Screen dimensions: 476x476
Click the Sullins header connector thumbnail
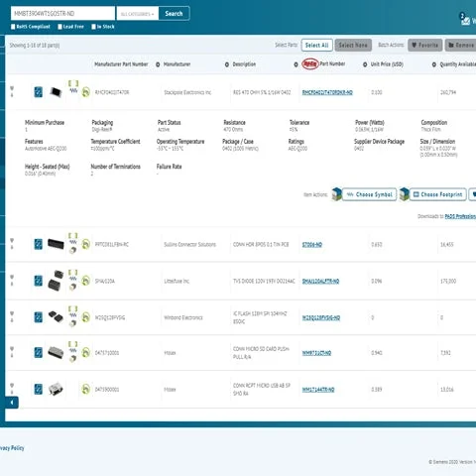coord(56,244)
